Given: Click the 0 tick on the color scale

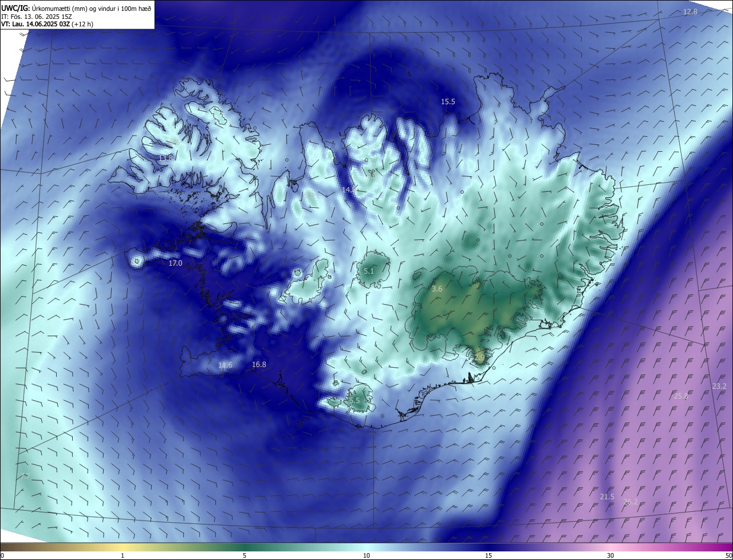Looking at the screenshot, I should [2, 555].
